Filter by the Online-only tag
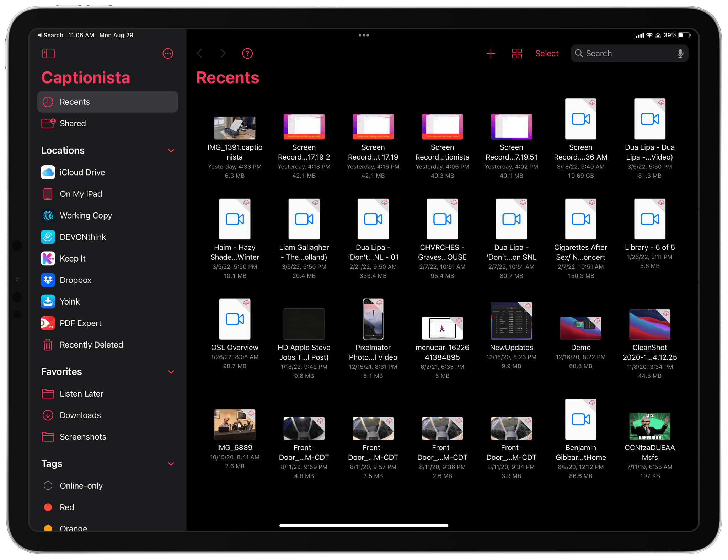The width and height of the screenshot is (728, 560). coord(108,486)
